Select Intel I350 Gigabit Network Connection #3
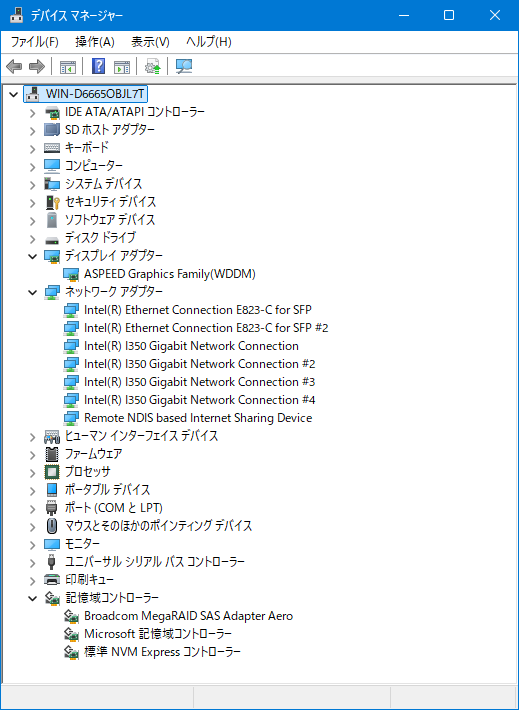The width and height of the screenshot is (519, 710). pyautogui.click(x=199, y=382)
